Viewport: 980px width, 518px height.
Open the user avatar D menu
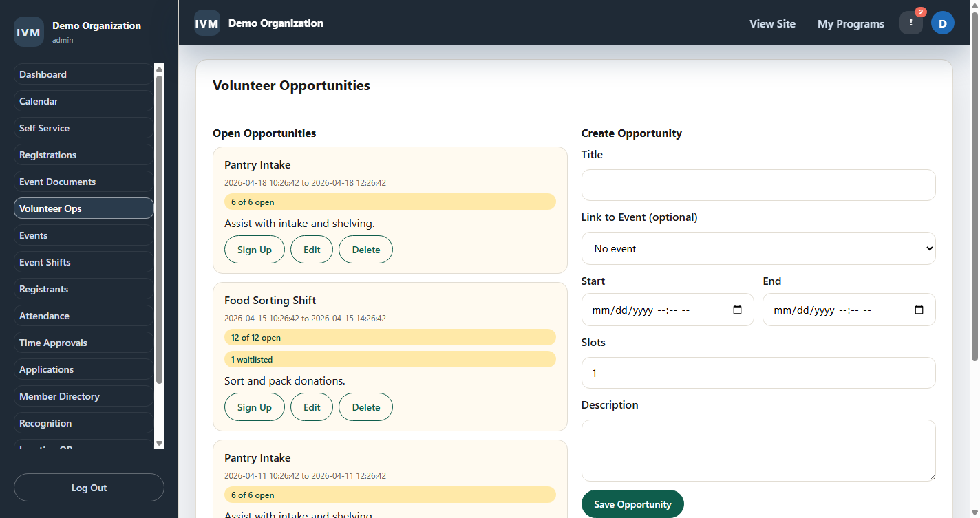[942, 23]
